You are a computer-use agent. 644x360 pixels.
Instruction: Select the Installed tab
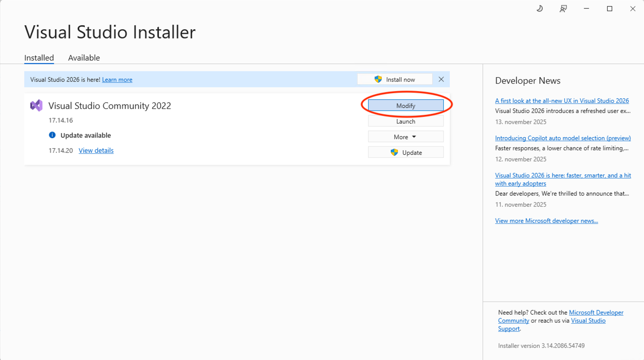pos(39,58)
